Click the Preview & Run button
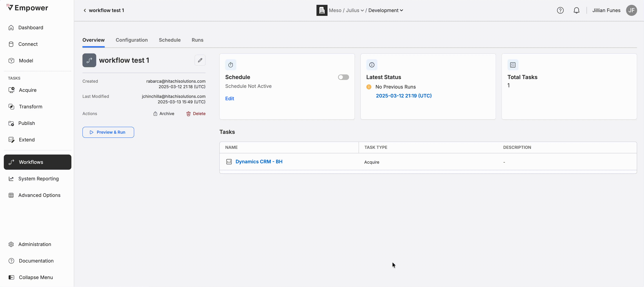The width and height of the screenshot is (644, 287). pyautogui.click(x=108, y=132)
